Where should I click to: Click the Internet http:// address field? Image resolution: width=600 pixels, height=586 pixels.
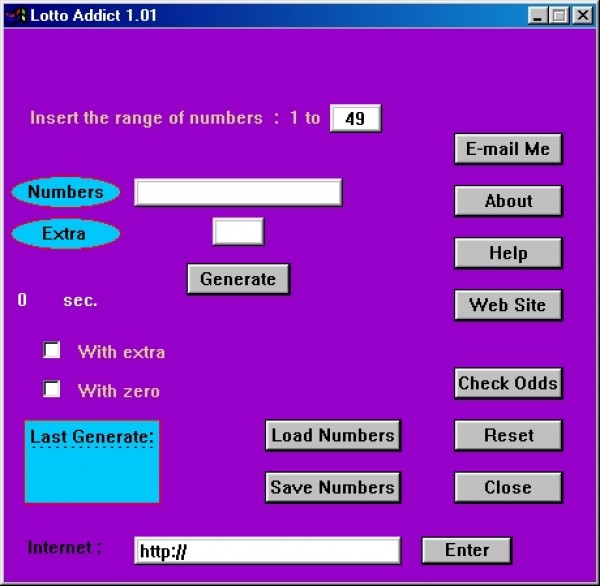(267, 550)
